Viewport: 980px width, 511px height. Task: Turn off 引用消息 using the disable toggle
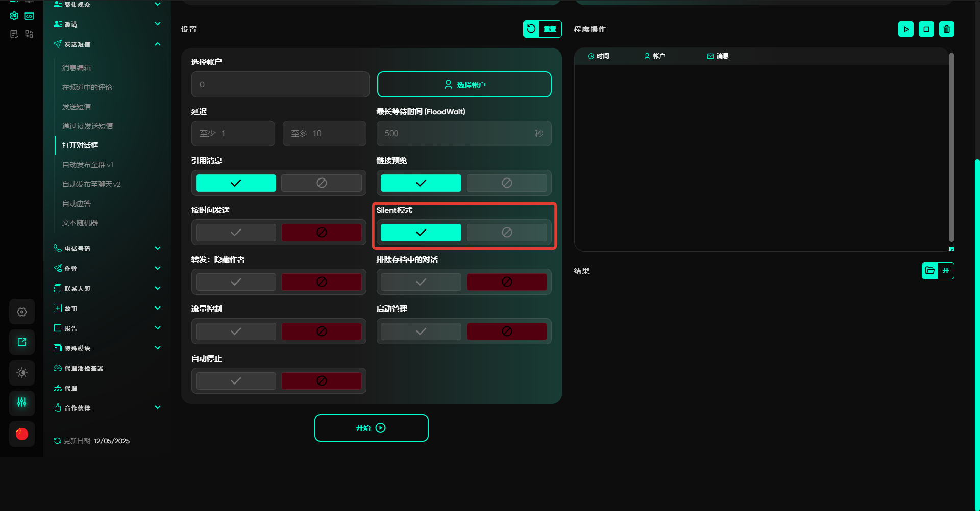pos(321,183)
